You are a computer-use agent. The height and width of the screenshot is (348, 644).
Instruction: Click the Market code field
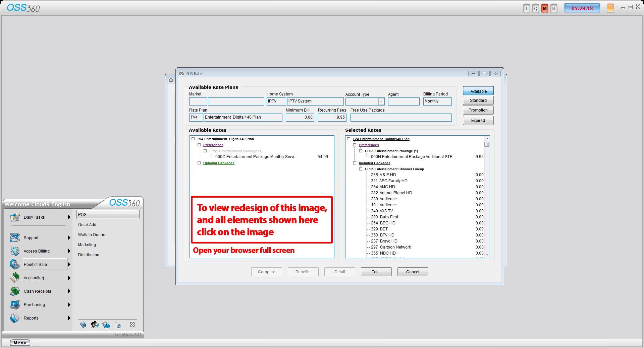click(198, 101)
